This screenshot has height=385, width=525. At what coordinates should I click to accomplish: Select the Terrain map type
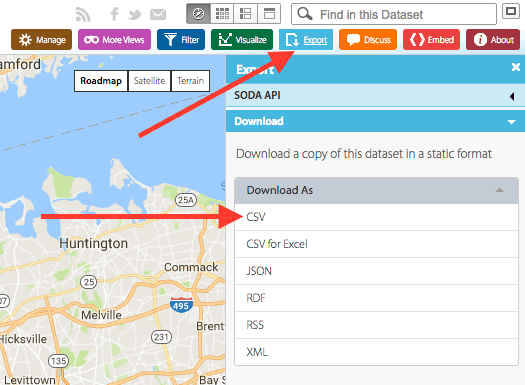tap(191, 81)
